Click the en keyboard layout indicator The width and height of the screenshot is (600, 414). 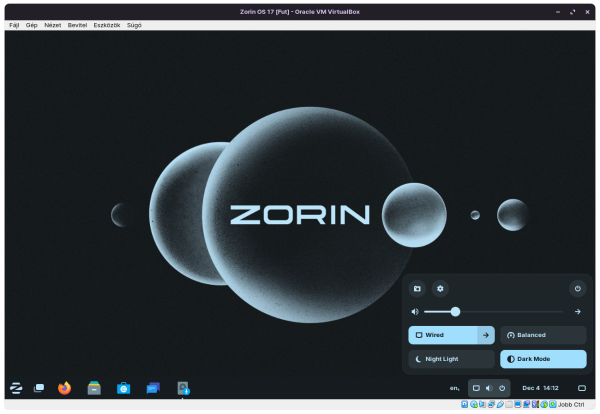pyautogui.click(x=455, y=388)
